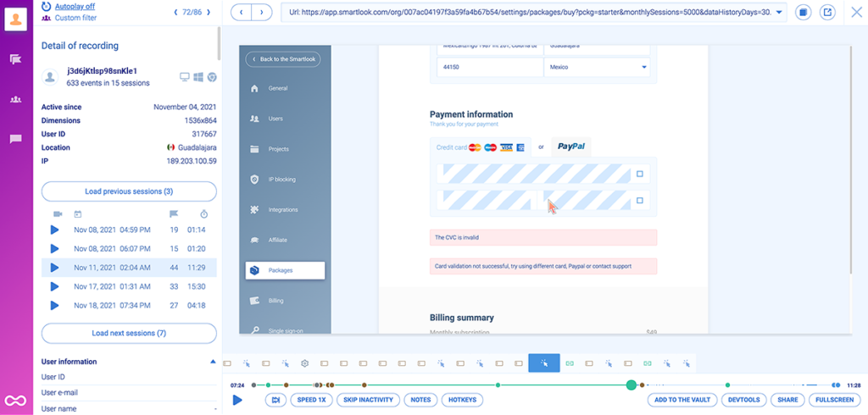The height and width of the screenshot is (415, 868).
Task: Play the Nov 18, 2021 07:34 PM session
Action: click(x=54, y=305)
